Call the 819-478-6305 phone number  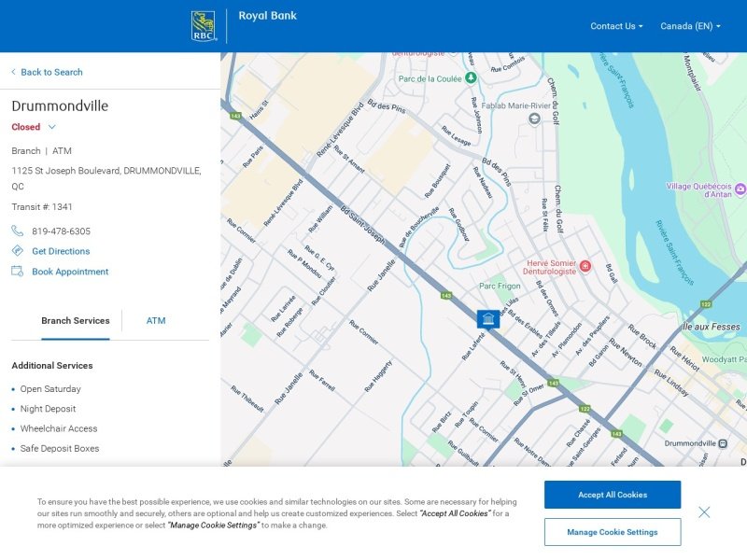(61, 231)
